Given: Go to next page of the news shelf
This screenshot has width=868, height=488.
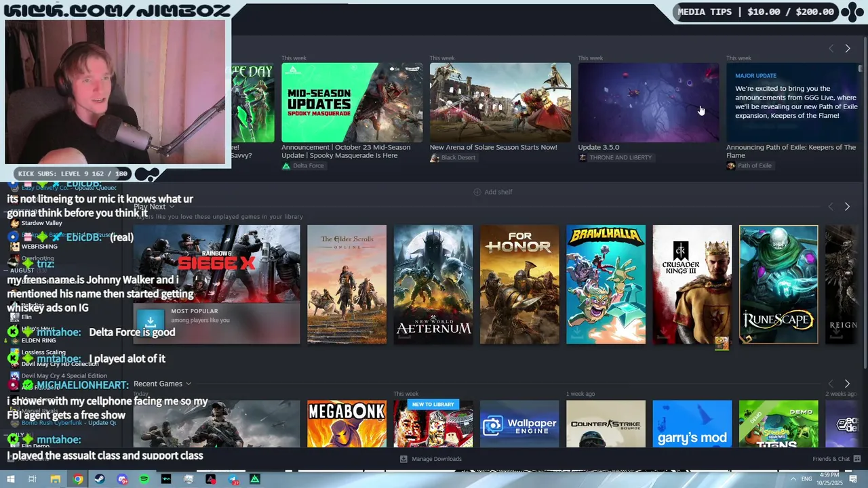Looking at the screenshot, I should (847, 48).
